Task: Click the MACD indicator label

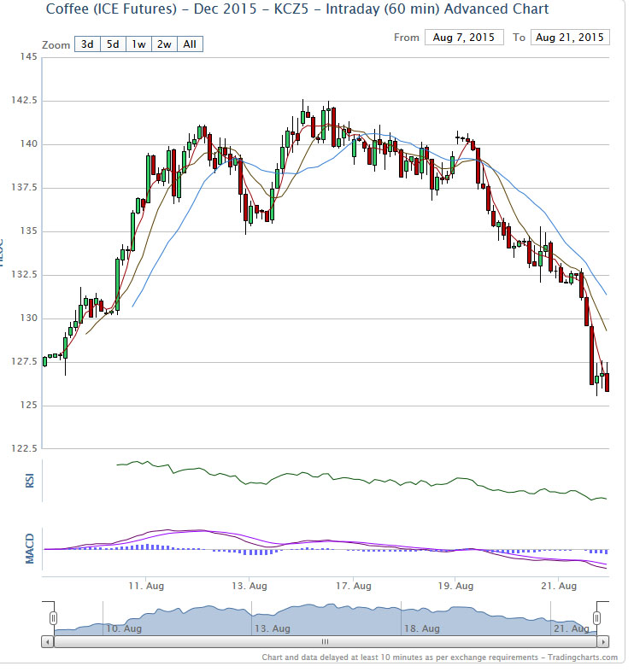Action: click(x=30, y=548)
